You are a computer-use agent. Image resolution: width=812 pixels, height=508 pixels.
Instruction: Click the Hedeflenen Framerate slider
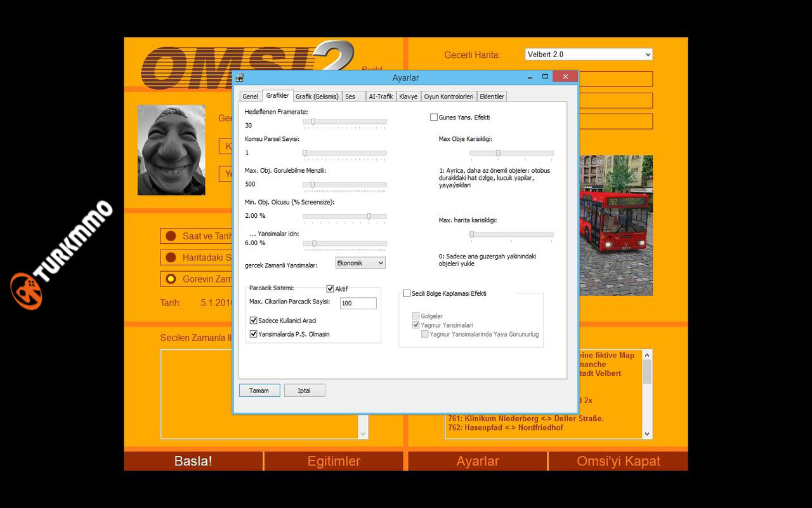click(344, 122)
